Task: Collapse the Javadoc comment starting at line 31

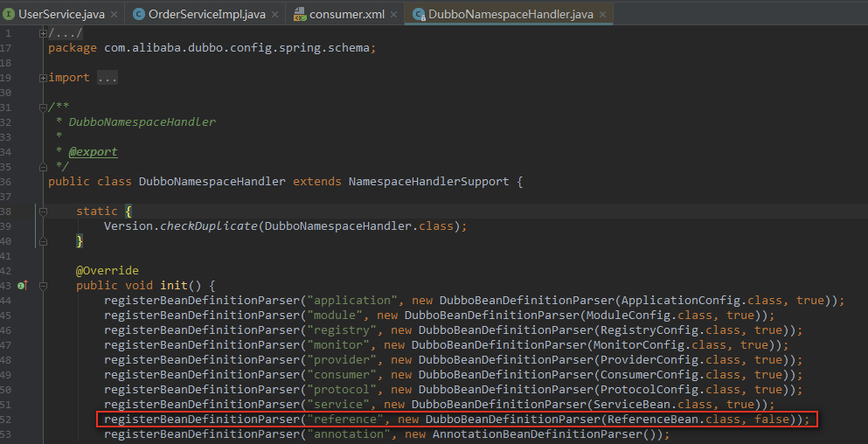Action: (x=43, y=108)
